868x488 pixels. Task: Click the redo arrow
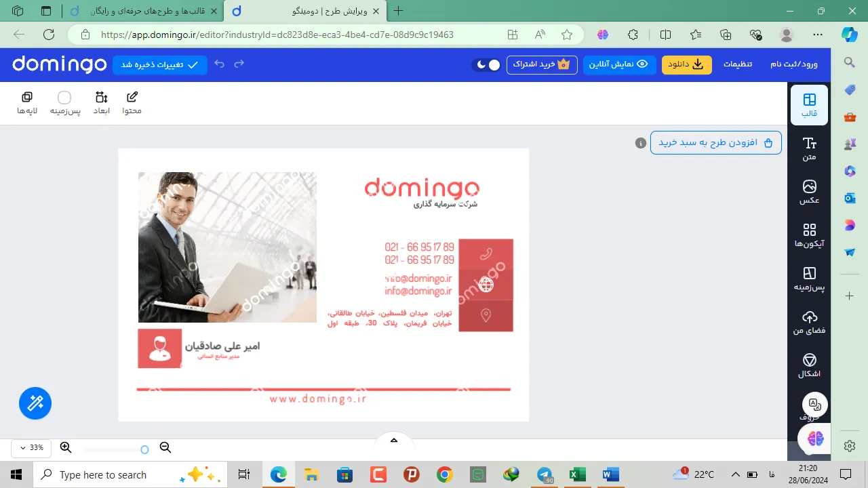[x=239, y=64]
